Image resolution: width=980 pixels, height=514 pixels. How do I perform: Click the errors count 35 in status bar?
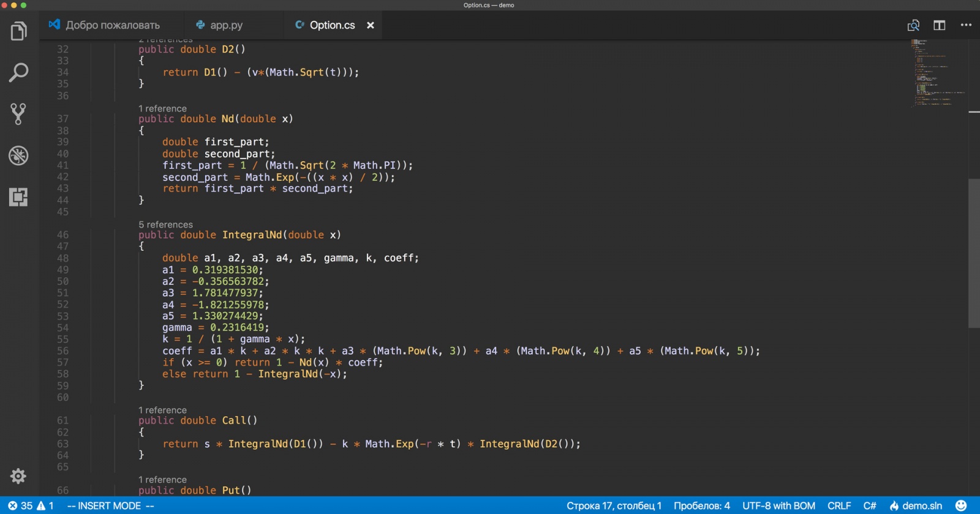tap(20, 506)
